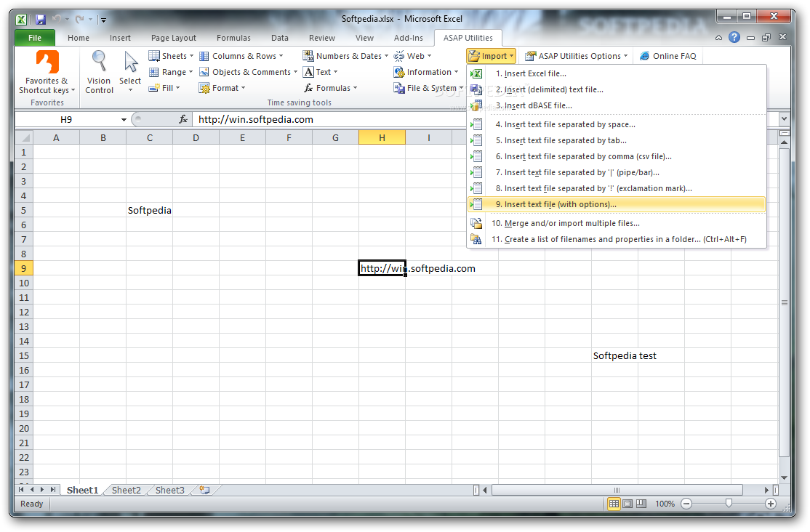Viewport: 810px width, 532px height.
Task: Click in the formula bar text
Action: point(256,120)
